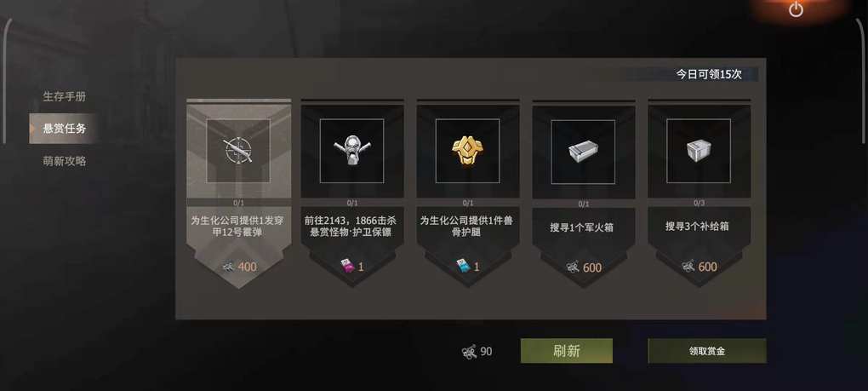Click the 补给箱 supply box icon
The height and width of the screenshot is (391, 868).
[x=699, y=151]
